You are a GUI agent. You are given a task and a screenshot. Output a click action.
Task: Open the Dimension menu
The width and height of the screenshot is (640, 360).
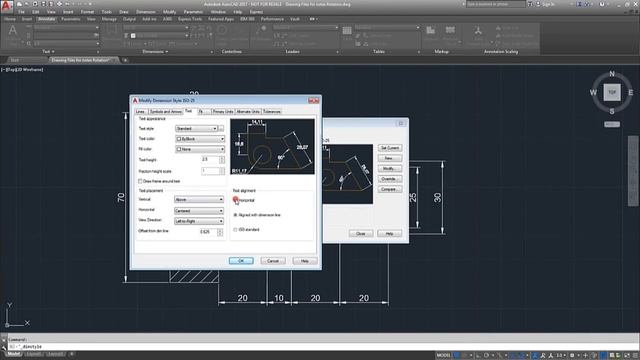tap(146, 12)
